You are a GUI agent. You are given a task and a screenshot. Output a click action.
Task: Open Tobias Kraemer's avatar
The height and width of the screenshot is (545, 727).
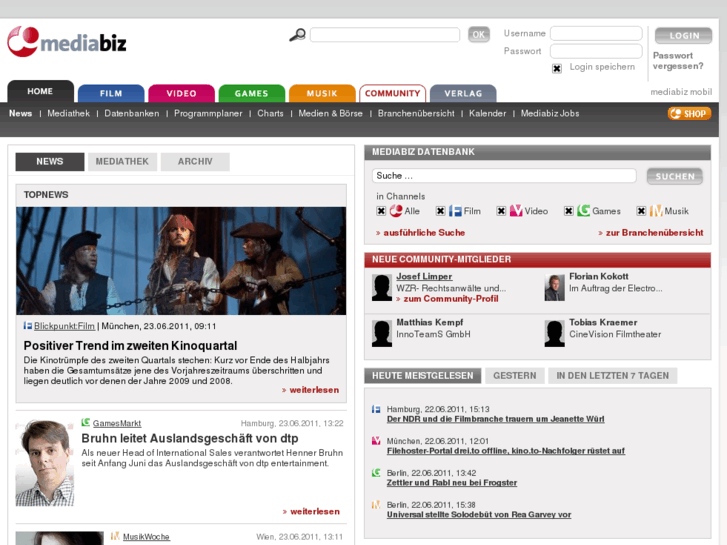[x=555, y=333]
